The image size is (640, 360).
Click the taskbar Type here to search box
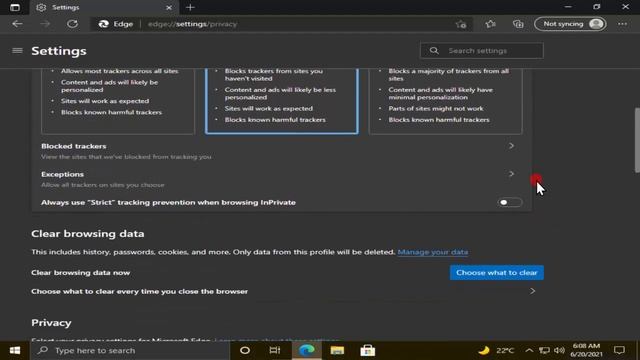(x=130, y=351)
